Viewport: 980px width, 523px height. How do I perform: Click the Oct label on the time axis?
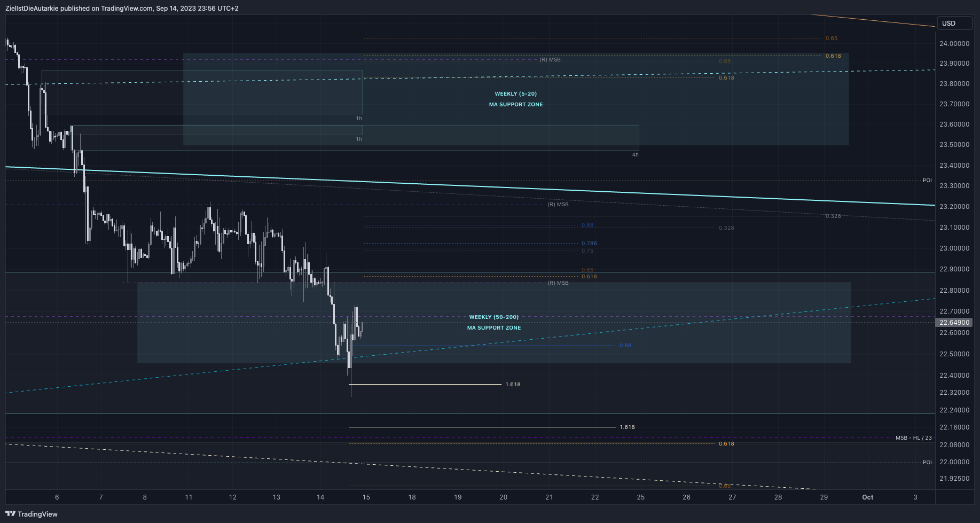point(868,497)
